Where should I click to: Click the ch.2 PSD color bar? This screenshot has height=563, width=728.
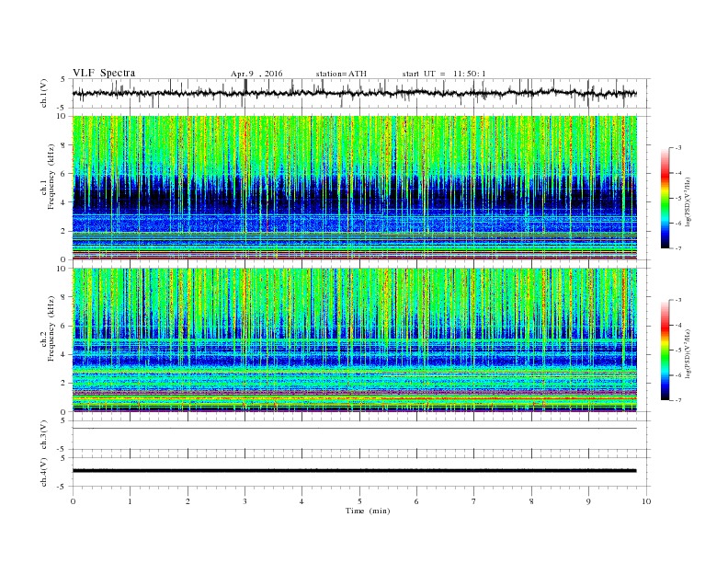coord(665,350)
